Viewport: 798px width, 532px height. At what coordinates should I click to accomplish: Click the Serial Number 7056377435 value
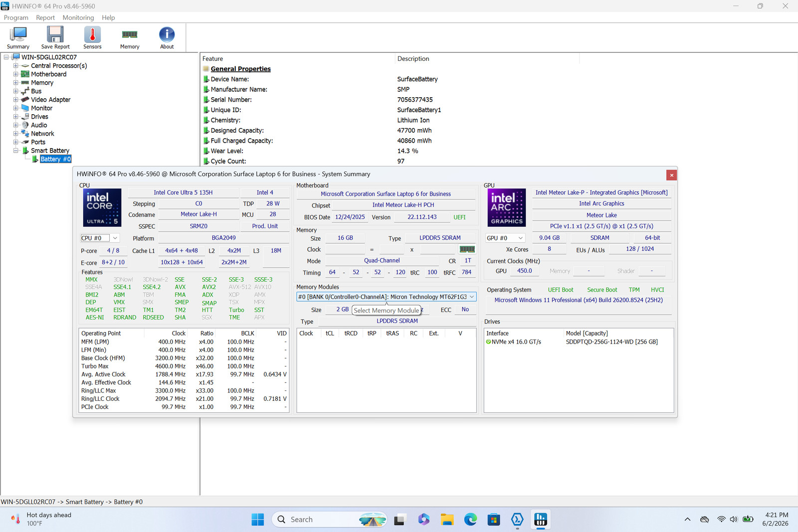[x=415, y=100]
